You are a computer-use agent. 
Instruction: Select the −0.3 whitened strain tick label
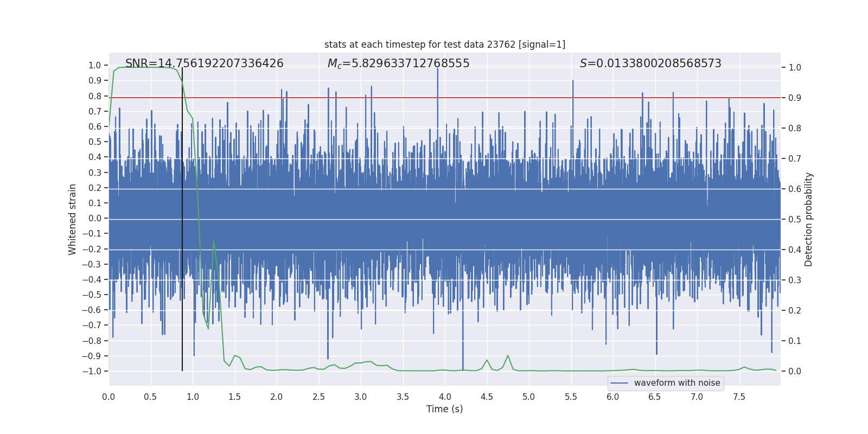(92, 264)
